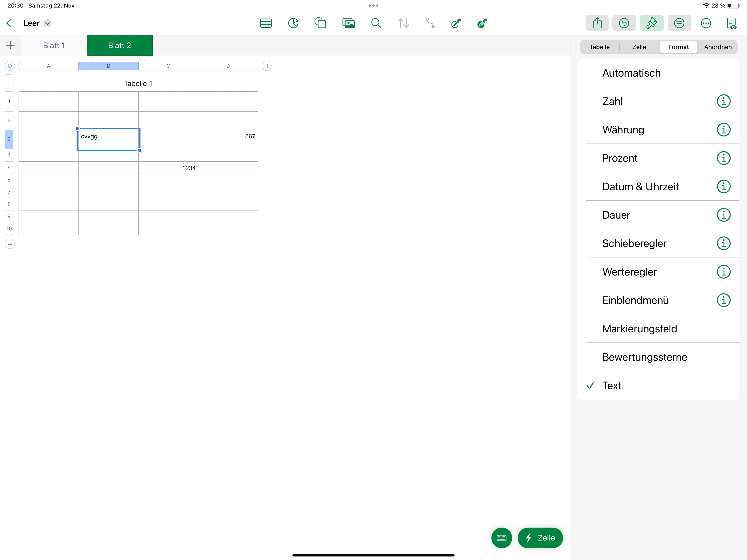Screen dimensions: 747x560
Task: Tap the search magnifier icon
Action: pyautogui.click(x=376, y=23)
